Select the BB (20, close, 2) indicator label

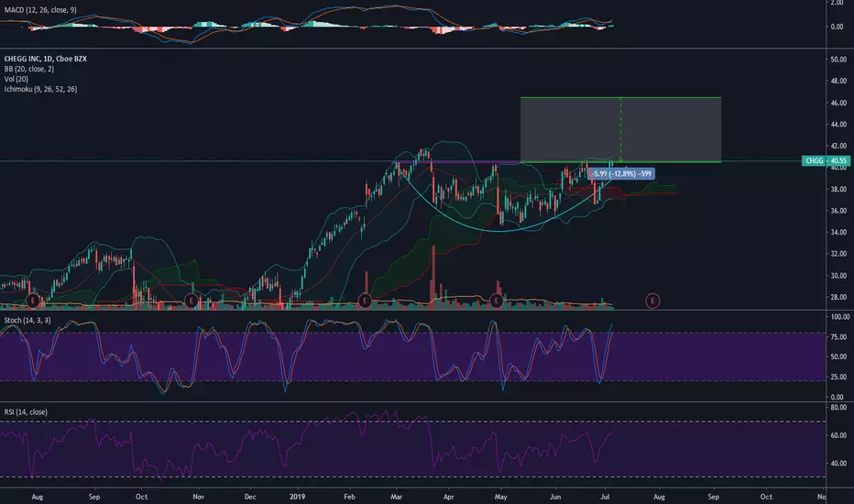coord(29,69)
